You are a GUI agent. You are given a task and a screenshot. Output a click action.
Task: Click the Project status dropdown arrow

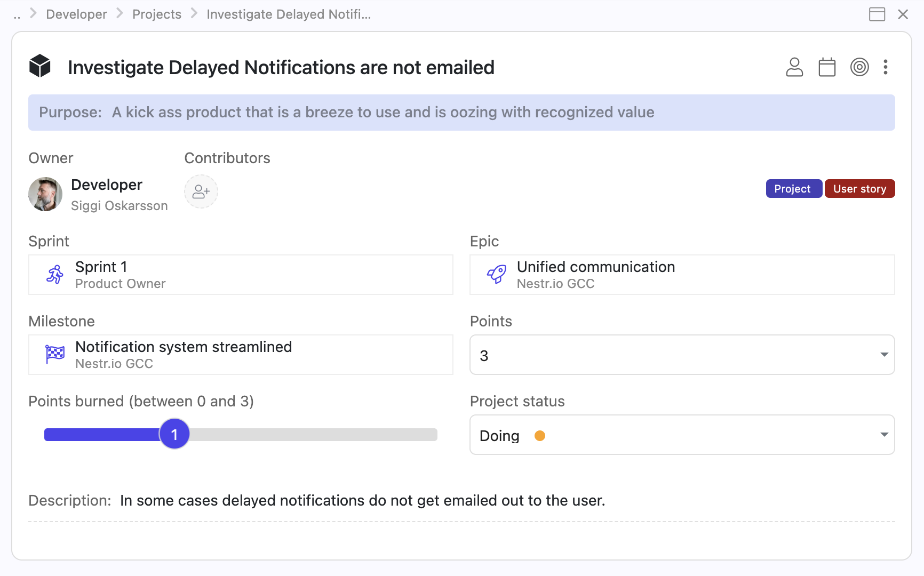[884, 435]
